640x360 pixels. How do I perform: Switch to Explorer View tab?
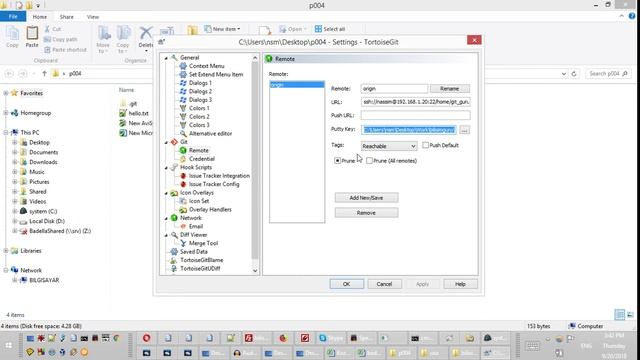click(x=93, y=17)
